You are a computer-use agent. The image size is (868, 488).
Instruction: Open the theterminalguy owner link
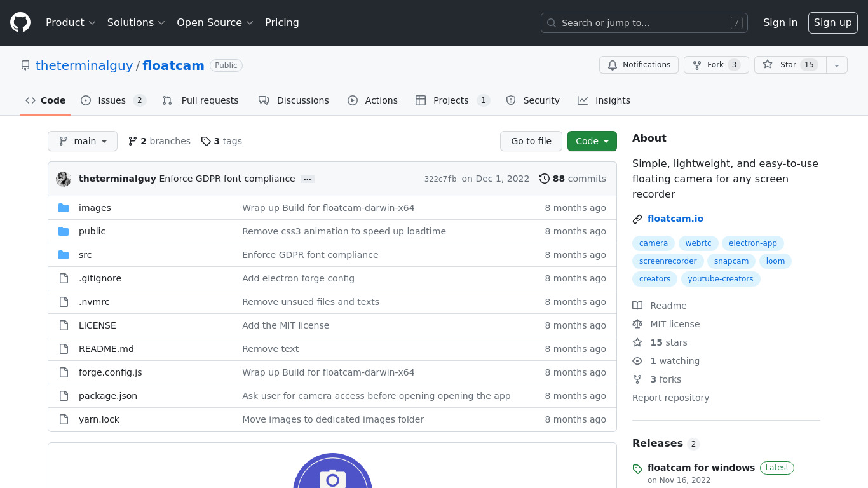tap(84, 65)
